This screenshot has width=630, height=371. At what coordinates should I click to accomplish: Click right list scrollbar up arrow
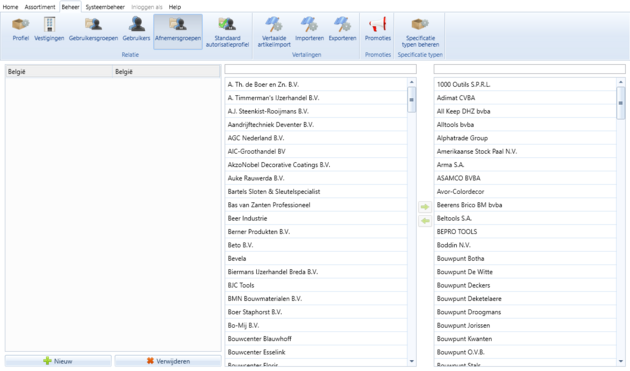coord(621,82)
